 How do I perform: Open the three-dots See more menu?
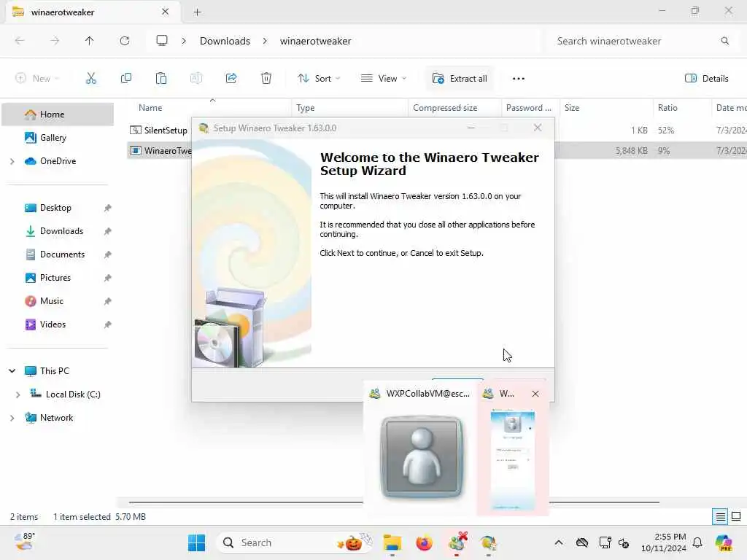tap(519, 79)
